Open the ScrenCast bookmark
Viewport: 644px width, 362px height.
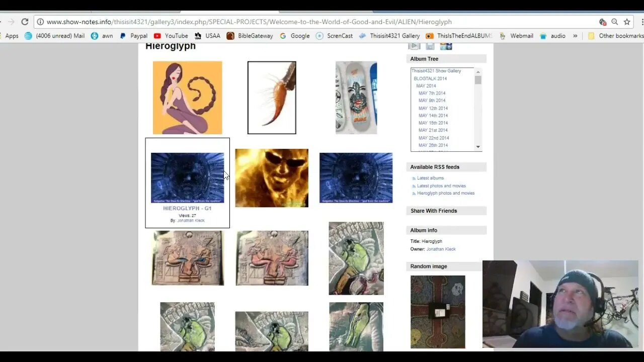(334, 36)
